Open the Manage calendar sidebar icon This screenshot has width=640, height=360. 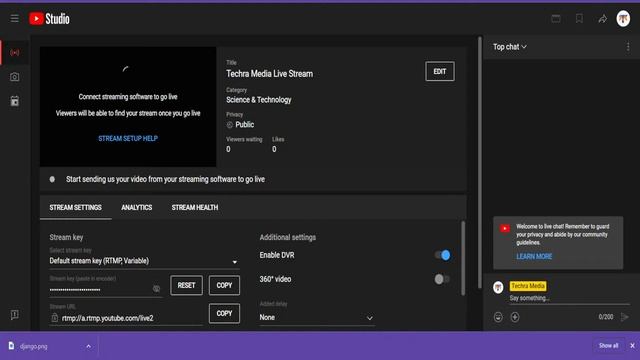click(x=15, y=101)
